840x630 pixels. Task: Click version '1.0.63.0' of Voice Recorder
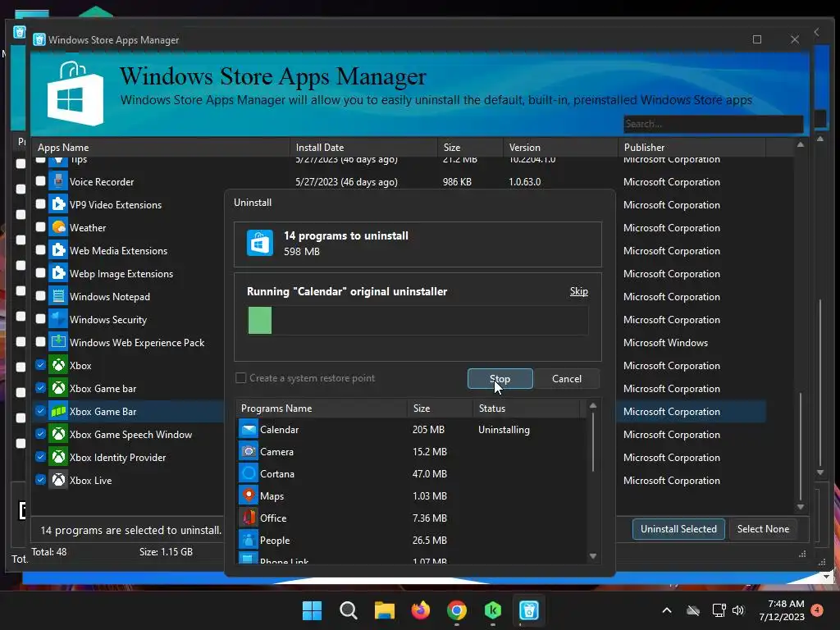(x=524, y=181)
